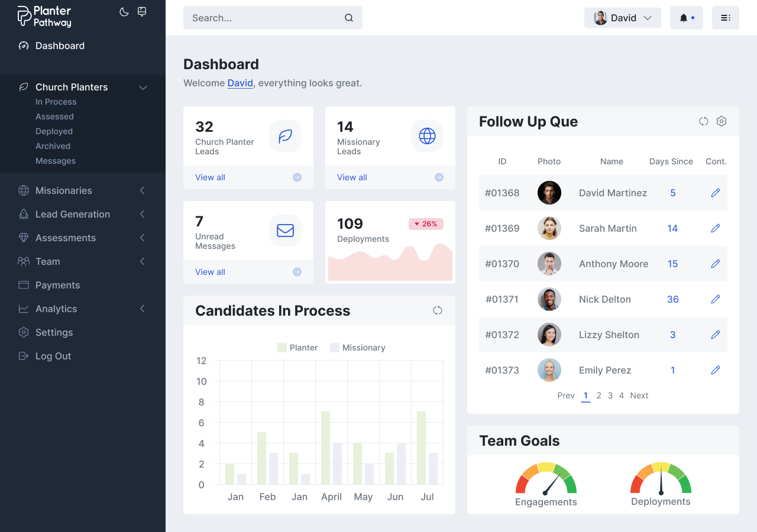Toggle the Missionary legend in chart

point(358,348)
